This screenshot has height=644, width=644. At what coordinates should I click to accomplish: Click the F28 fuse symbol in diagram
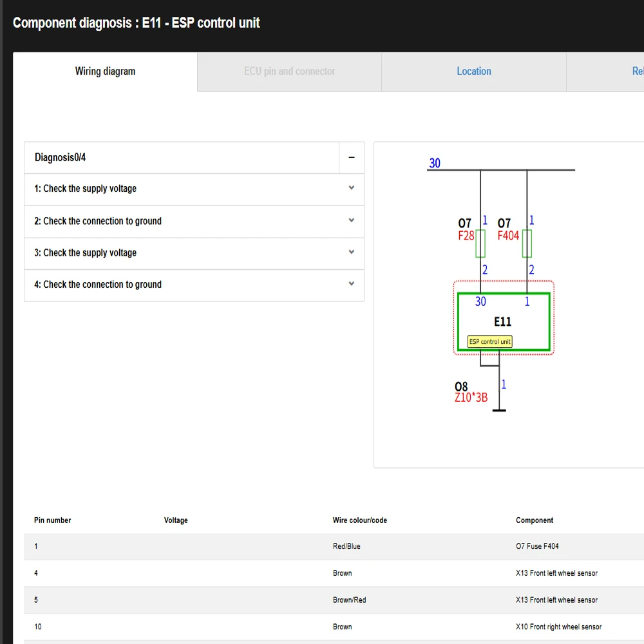[480, 243]
